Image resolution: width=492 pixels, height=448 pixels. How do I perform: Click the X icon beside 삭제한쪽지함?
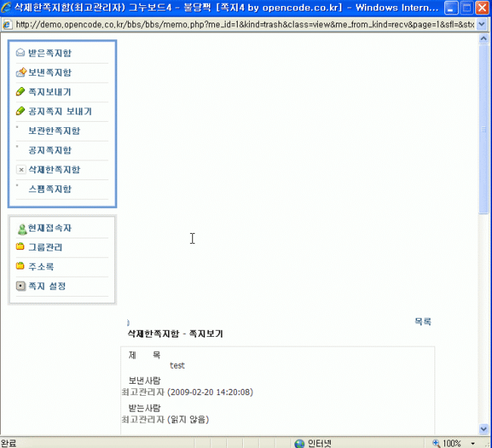(21, 170)
